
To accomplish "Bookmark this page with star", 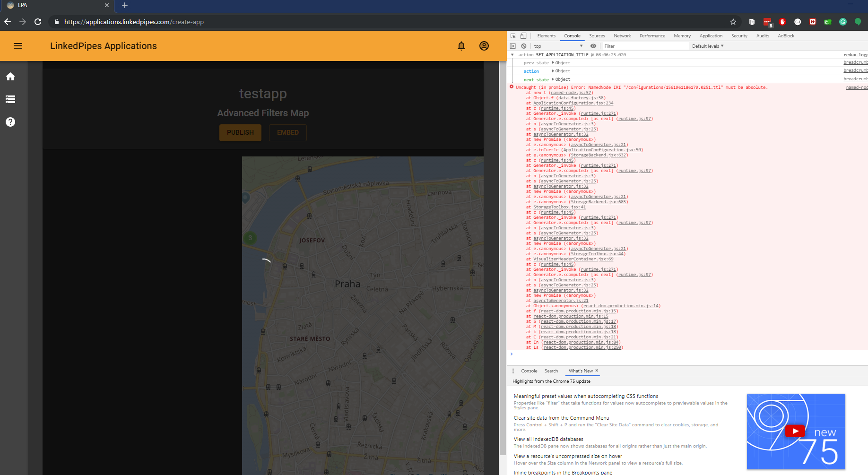I will (733, 22).
